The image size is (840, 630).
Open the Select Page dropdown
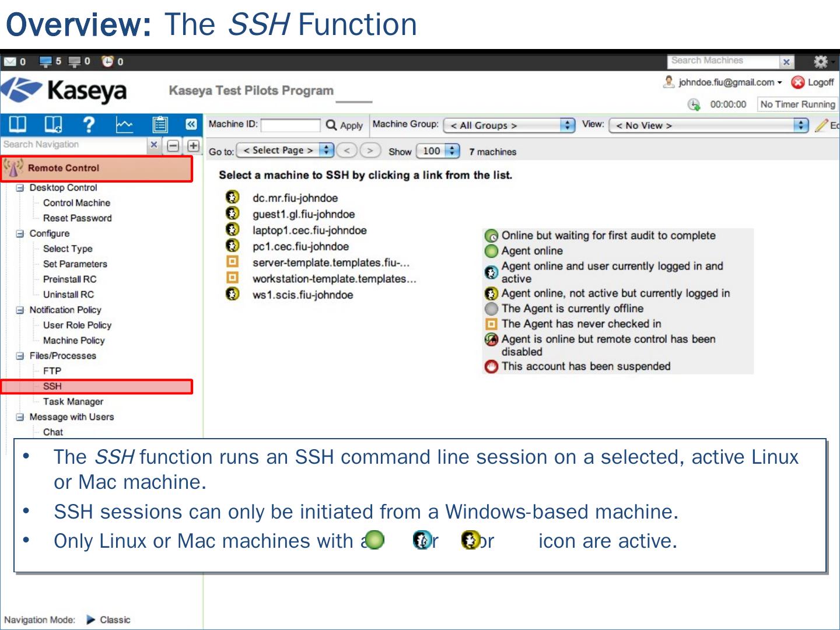[x=285, y=150]
